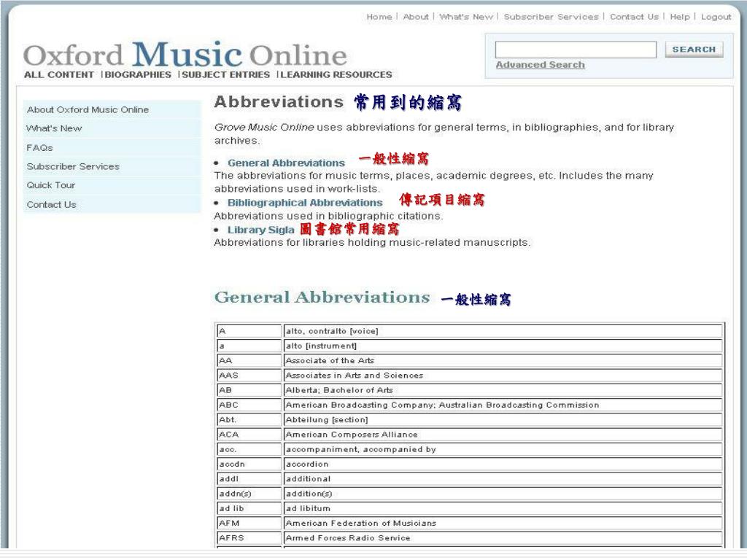Select the BIOGRAPHIES tab

click(x=138, y=75)
